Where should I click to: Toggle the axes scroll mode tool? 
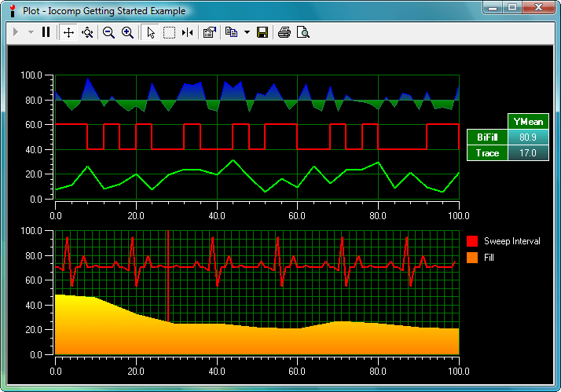pos(68,32)
